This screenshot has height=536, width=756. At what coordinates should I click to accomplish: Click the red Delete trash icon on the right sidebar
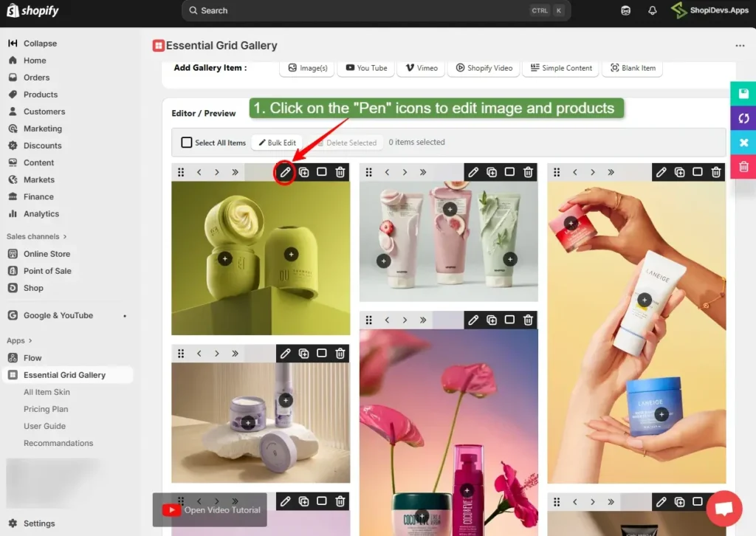(743, 167)
